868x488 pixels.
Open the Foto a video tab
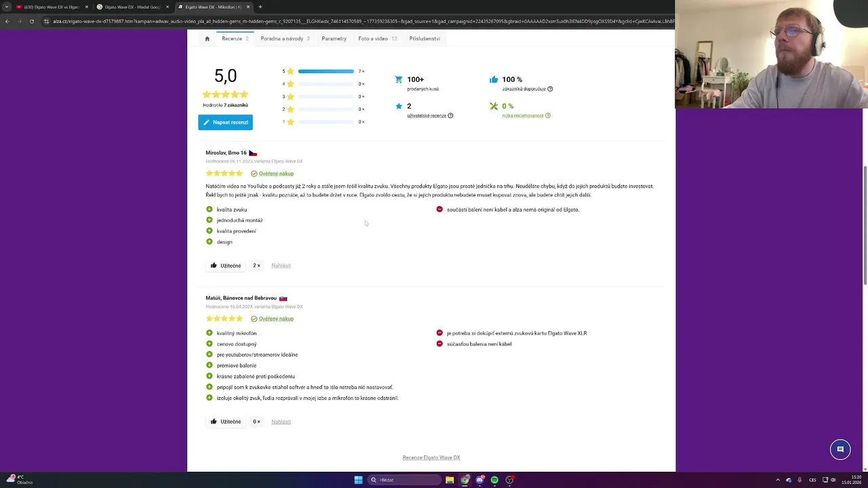[378, 39]
